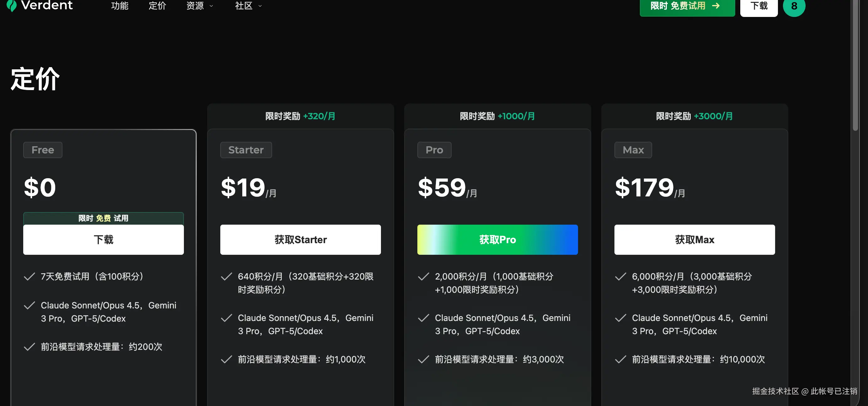The height and width of the screenshot is (406, 868).
Task: Click the checkmark beside Pro's Claude Sonnet feature
Action: point(423,318)
